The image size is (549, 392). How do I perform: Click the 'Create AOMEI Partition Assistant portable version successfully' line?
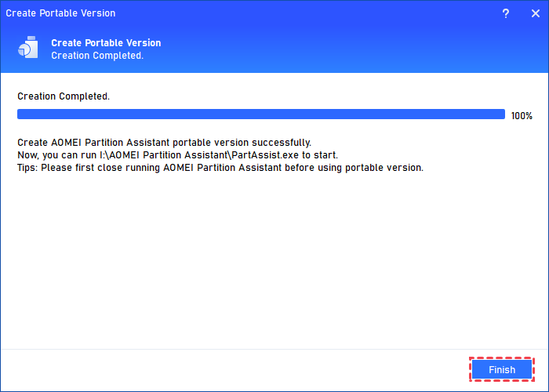click(x=164, y=143)
